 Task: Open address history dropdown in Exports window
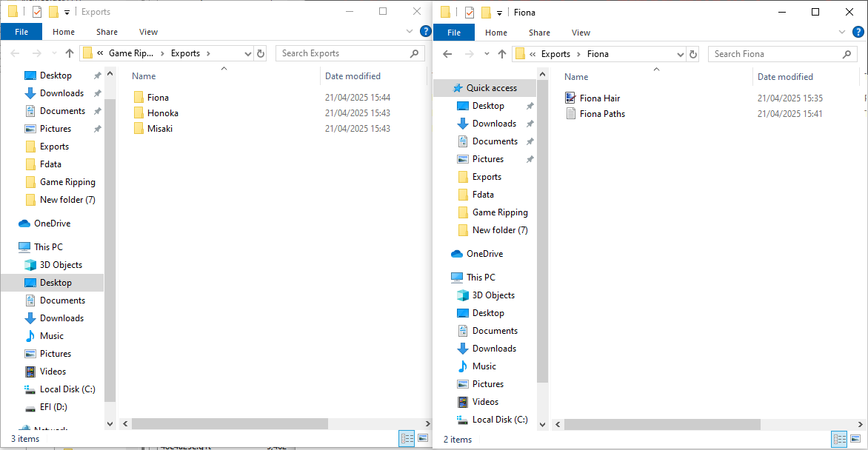click(248, 54)
